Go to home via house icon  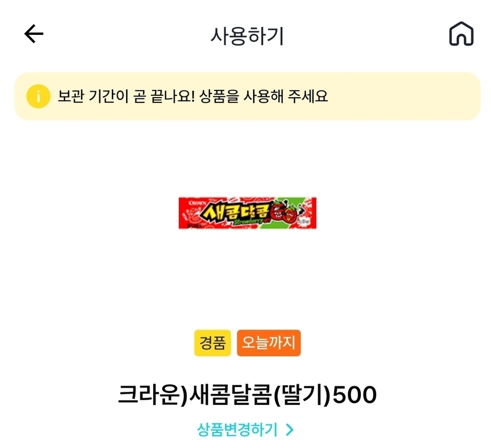click(461, 34)
